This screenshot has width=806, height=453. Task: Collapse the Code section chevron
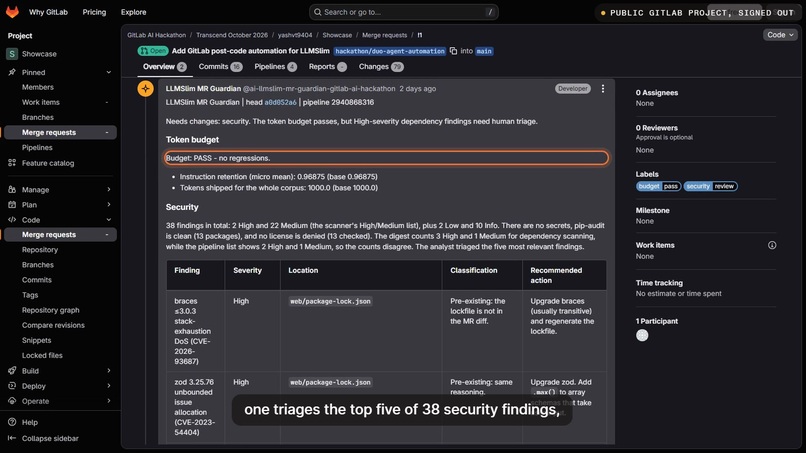point(108,220)
